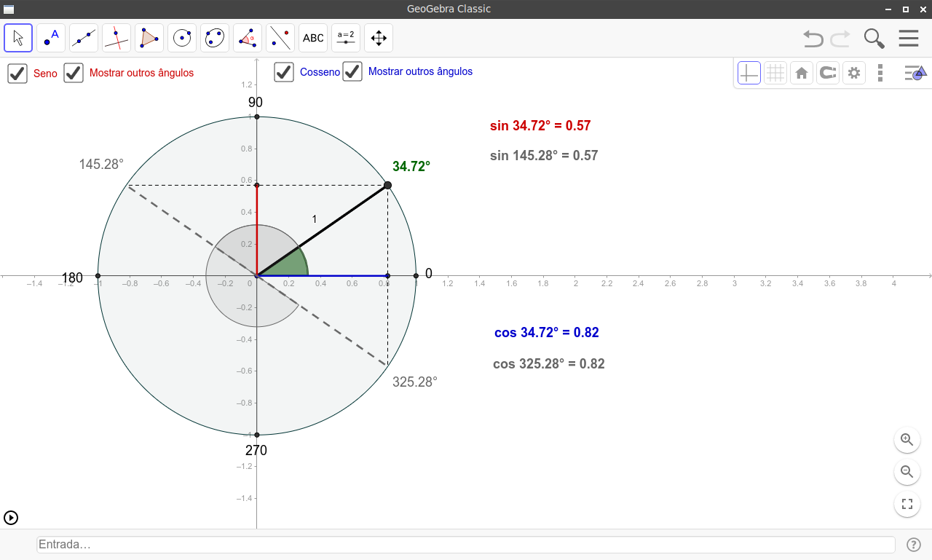Open the input help question mark

click(914, 545)
